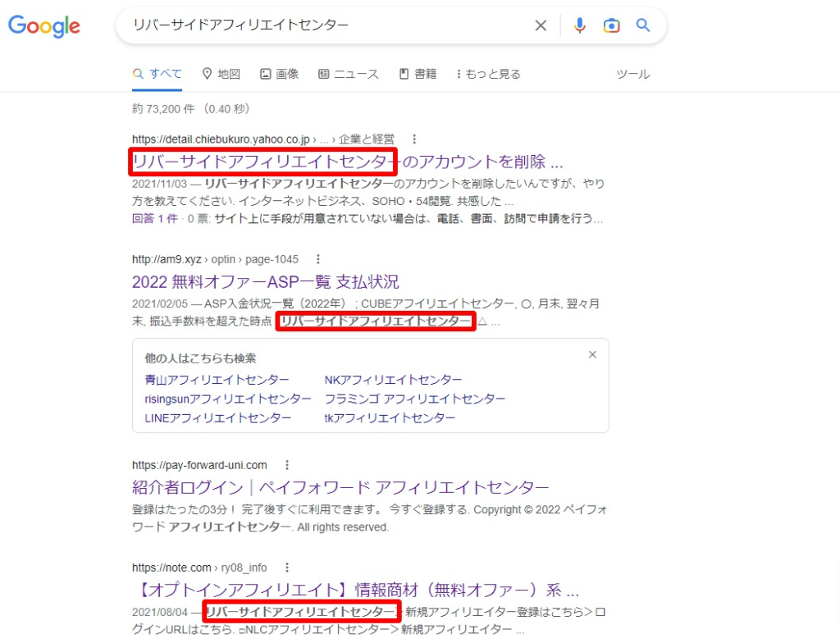This screenshot has height=643, width=840.
Task: Click the 約 73,200 件 result count
Action: (x=163, y=109)
